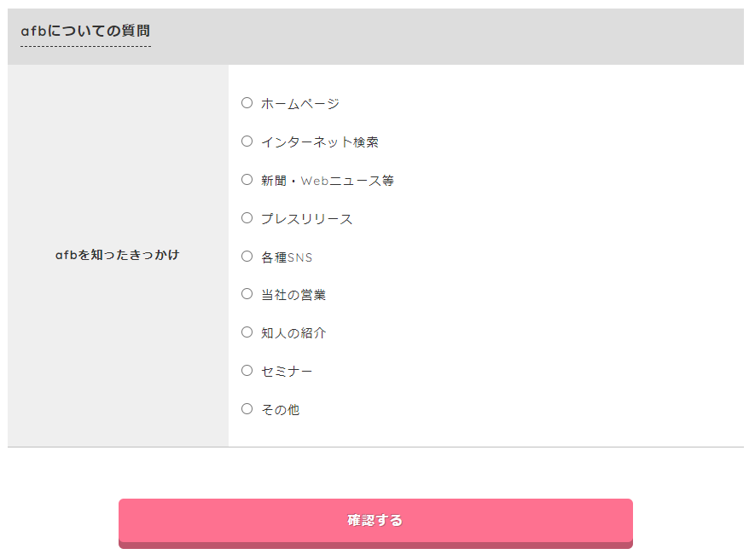
Task: Select the プレスリリース radio button
Action: [247, 217]
